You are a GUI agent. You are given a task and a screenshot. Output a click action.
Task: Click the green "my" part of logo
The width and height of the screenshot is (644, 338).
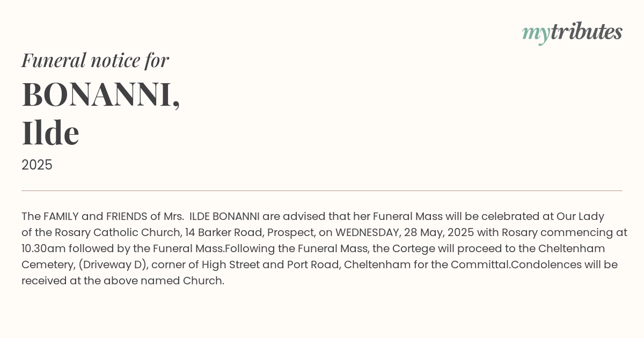coord(536,35)
